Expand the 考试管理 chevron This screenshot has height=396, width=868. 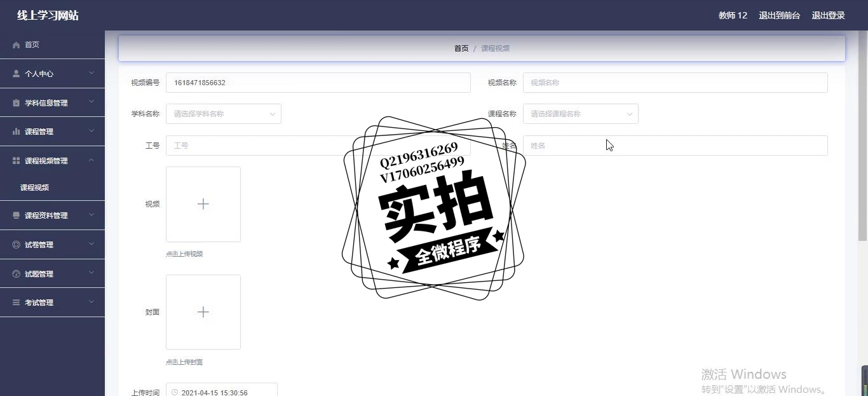tap(92, 302)
